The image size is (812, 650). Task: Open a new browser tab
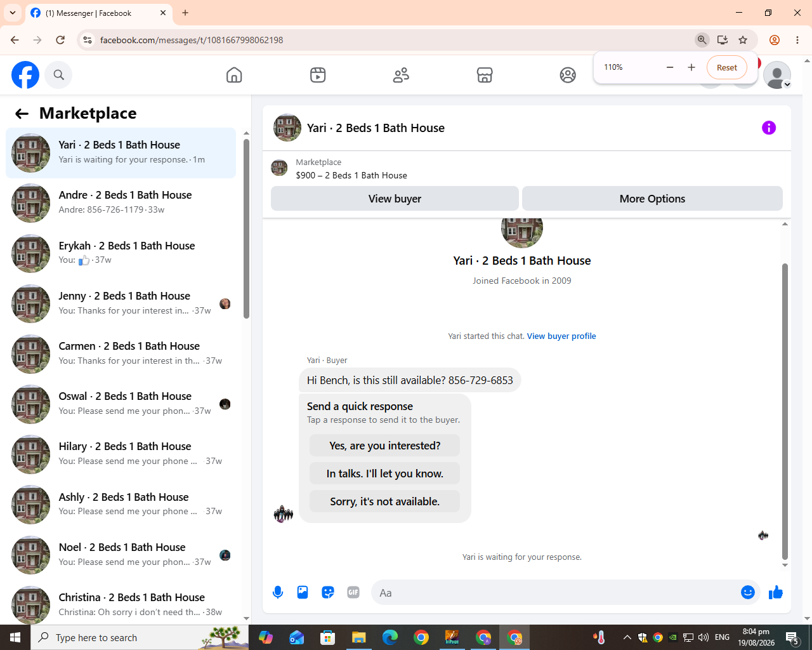(x=185, y=13)
